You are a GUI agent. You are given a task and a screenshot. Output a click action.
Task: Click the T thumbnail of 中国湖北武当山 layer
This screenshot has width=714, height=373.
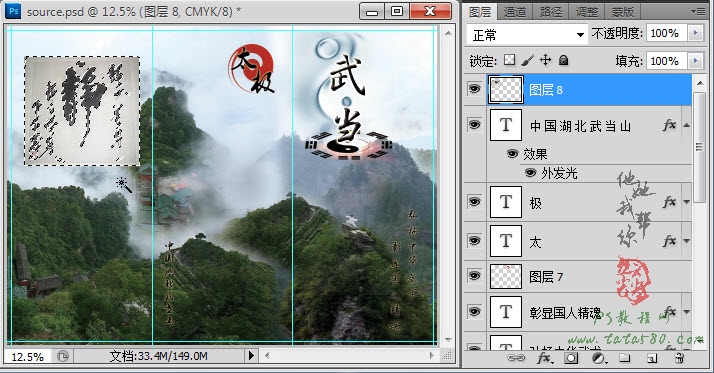[x=506, y=125]
